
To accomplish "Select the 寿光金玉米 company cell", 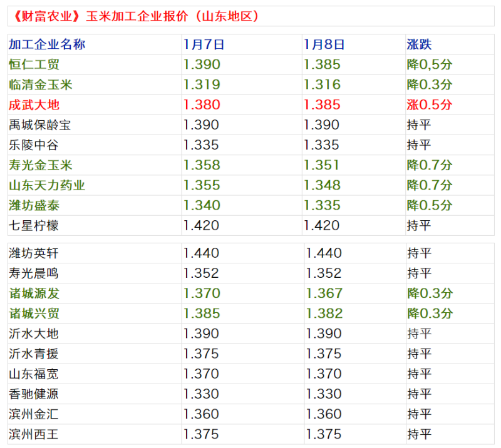I will (x=41, y=165).
